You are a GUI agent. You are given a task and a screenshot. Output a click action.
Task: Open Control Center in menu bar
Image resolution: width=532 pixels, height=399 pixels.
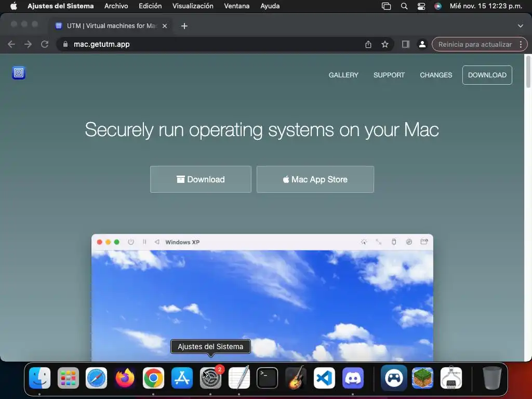click(421, 6)
